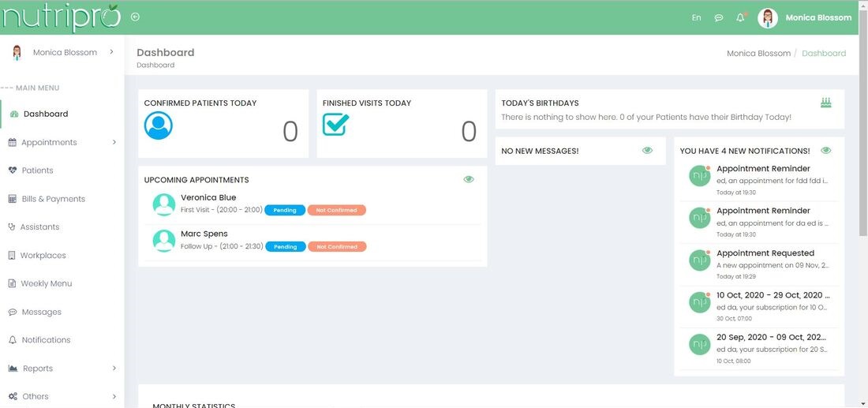The image size is (868, 408).
Task: Open Monica Blossom profile avatar in header
Action: (768, 17)
